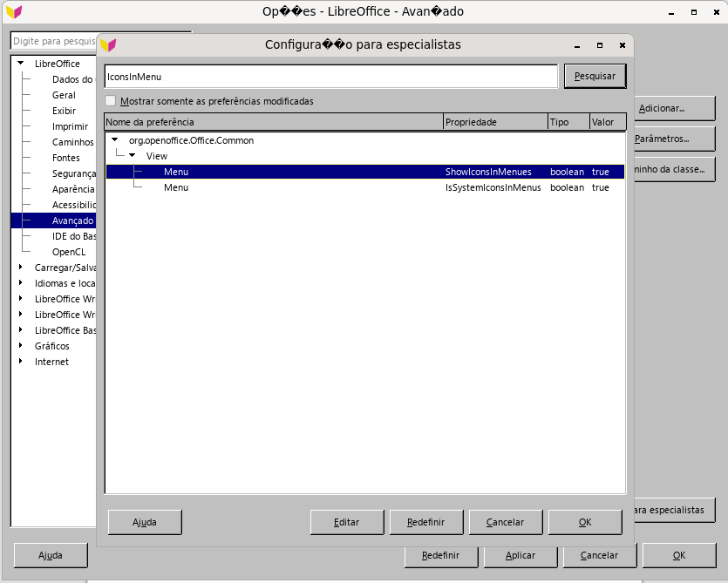Screen dimensions: 728x583
Task: Maximize the expert configuration dialog
Action: pyautogui.click(x=600, y=45)
